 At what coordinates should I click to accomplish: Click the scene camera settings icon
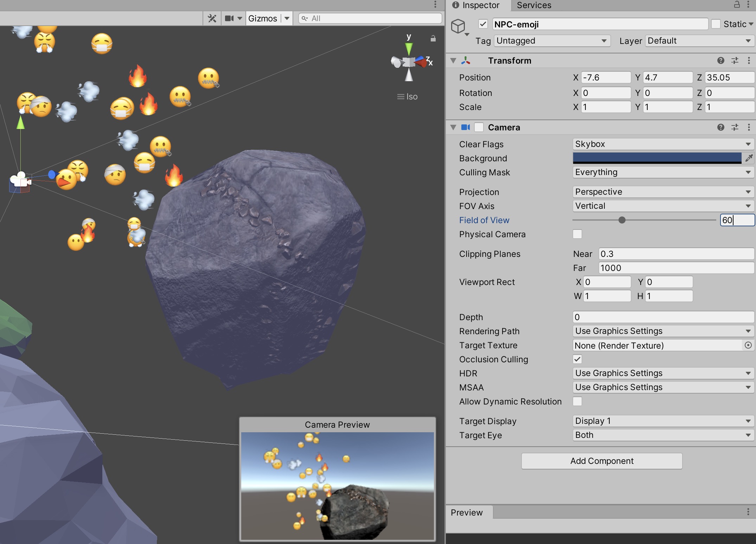pos(229,18)
